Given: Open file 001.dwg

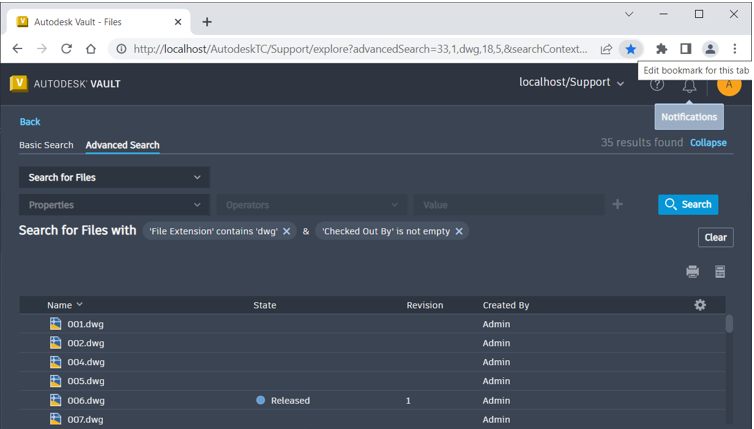Looking at the screenshot, I should point(86,324).
